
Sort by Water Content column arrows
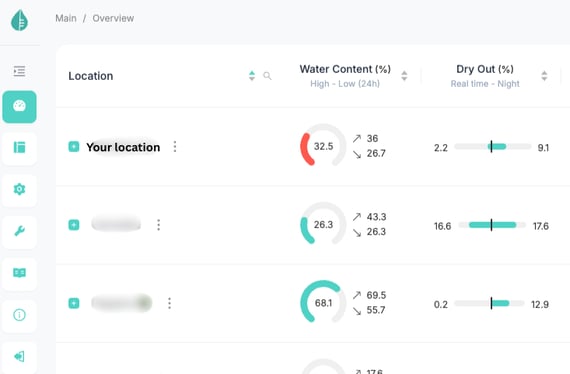(x=404, y=76)
